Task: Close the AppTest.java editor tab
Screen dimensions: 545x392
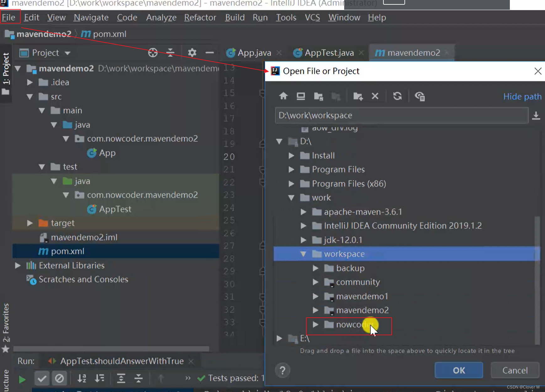Action: 361,53
